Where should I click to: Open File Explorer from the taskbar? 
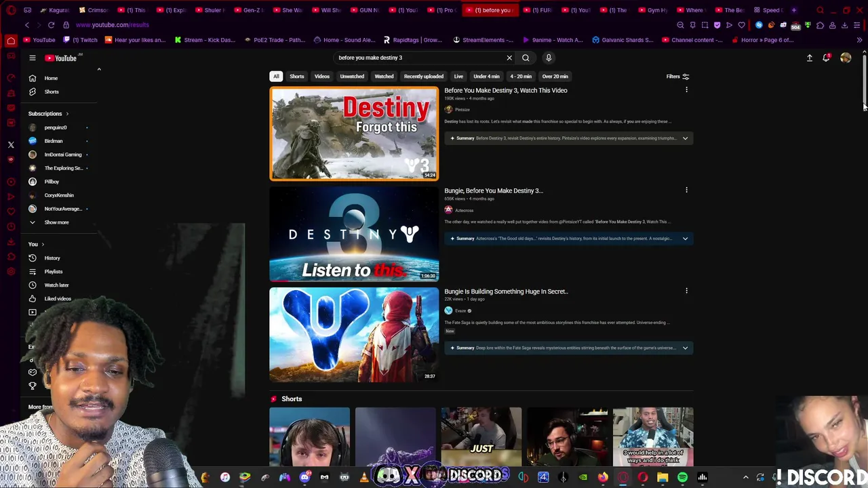(x=663, y=477)
